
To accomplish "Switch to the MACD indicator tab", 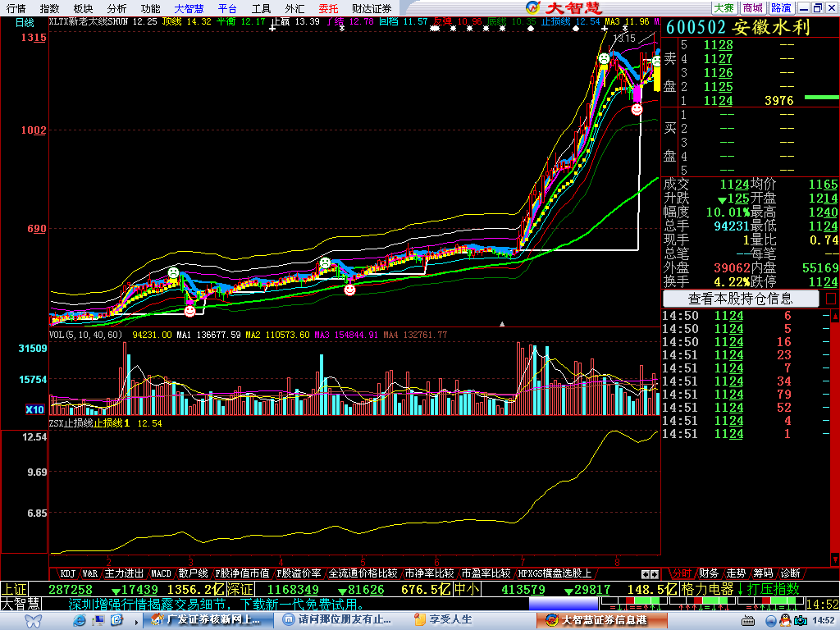I will pyautogui.click(x=162, y=573).
